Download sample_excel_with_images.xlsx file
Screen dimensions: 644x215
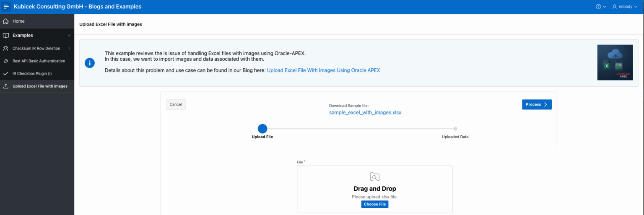(x=365, y=113)
